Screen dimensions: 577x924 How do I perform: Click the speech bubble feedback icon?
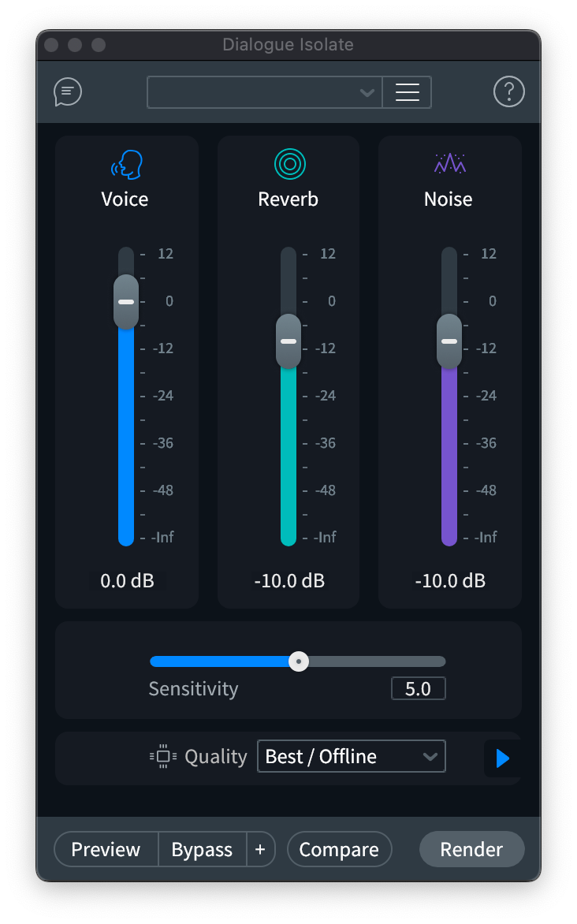(68, 92)
